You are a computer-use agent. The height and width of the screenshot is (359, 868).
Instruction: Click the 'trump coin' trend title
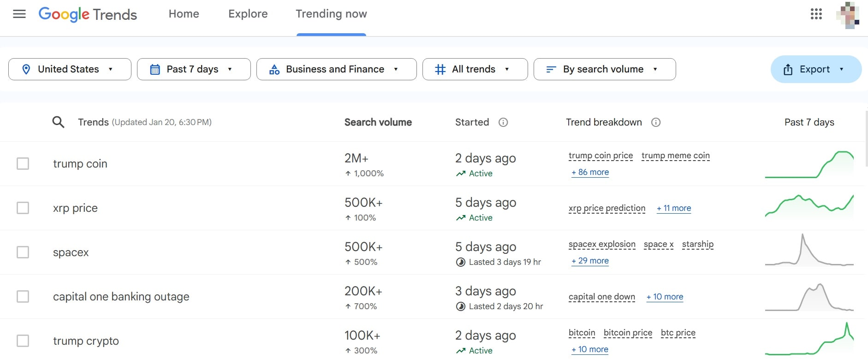pyautogui.click(x=80, y=164)
